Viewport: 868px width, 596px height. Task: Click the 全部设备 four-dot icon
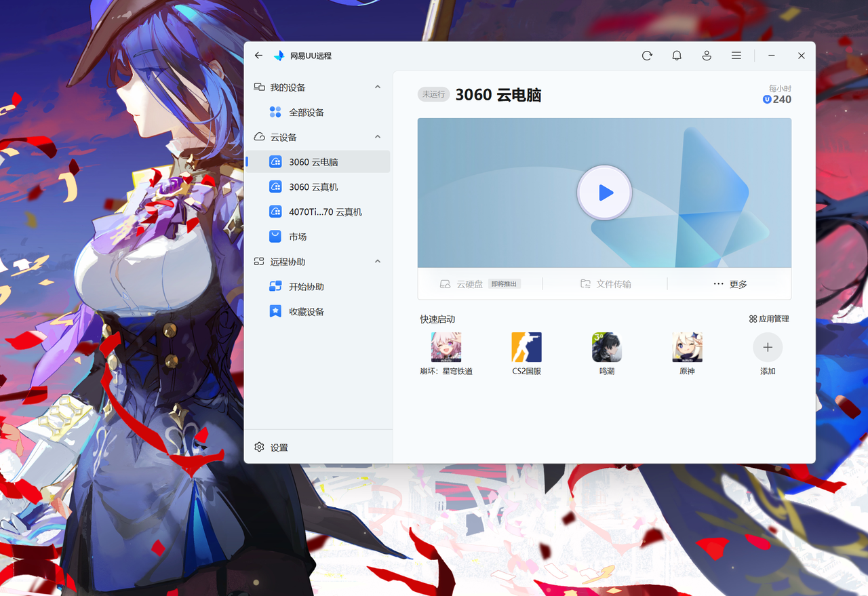[275, 113]
